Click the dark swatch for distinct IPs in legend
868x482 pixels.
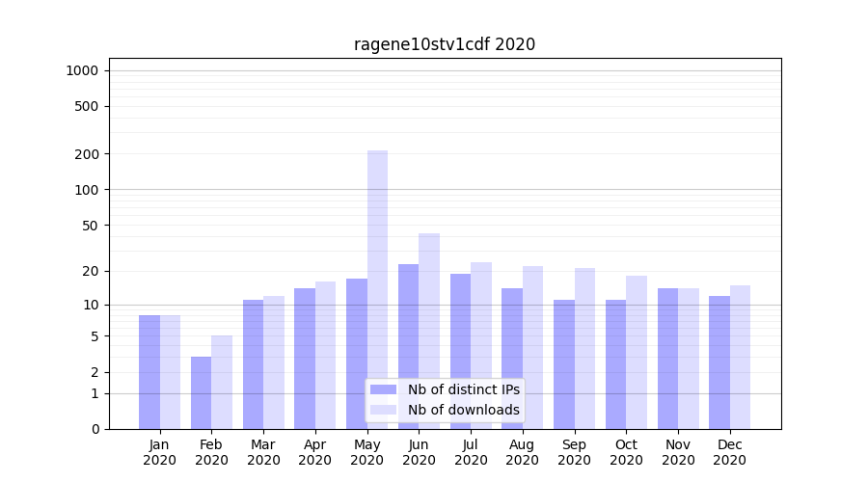tap(383, 389)
